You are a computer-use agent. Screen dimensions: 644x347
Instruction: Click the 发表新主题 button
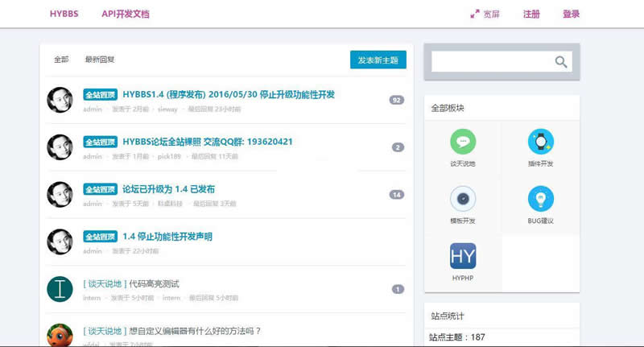pos(378,60)
